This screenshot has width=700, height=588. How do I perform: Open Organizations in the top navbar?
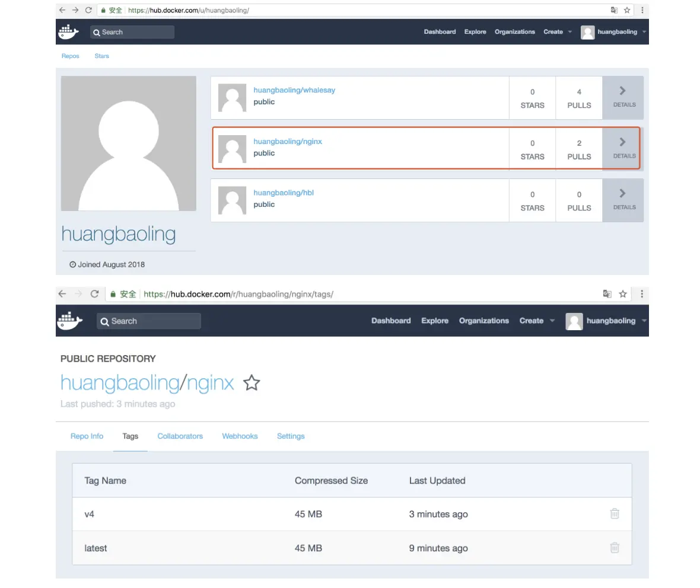coord(515,31)
